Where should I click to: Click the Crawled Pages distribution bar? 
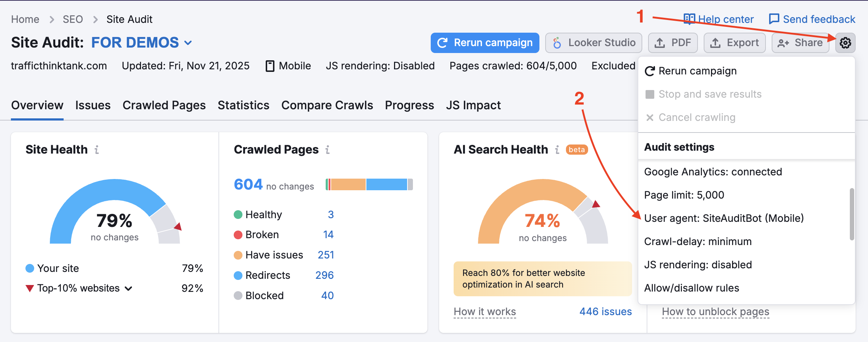[369, 184]
